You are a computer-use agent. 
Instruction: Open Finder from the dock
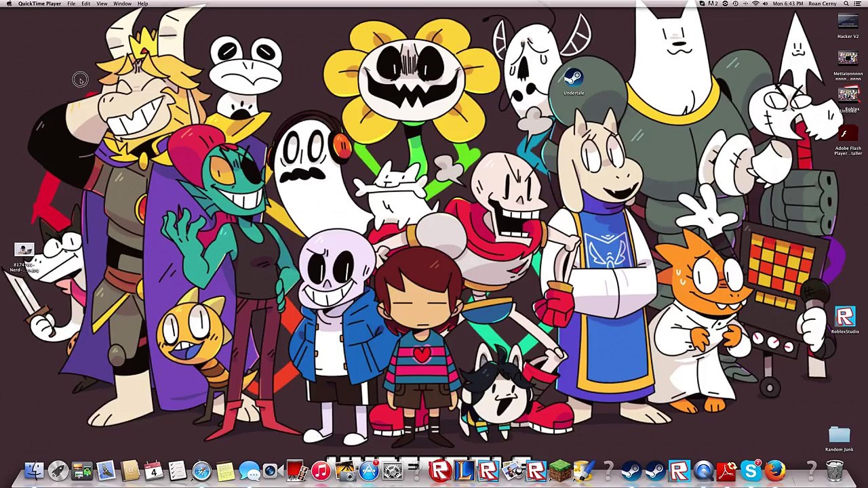click(x=34, y=471)
